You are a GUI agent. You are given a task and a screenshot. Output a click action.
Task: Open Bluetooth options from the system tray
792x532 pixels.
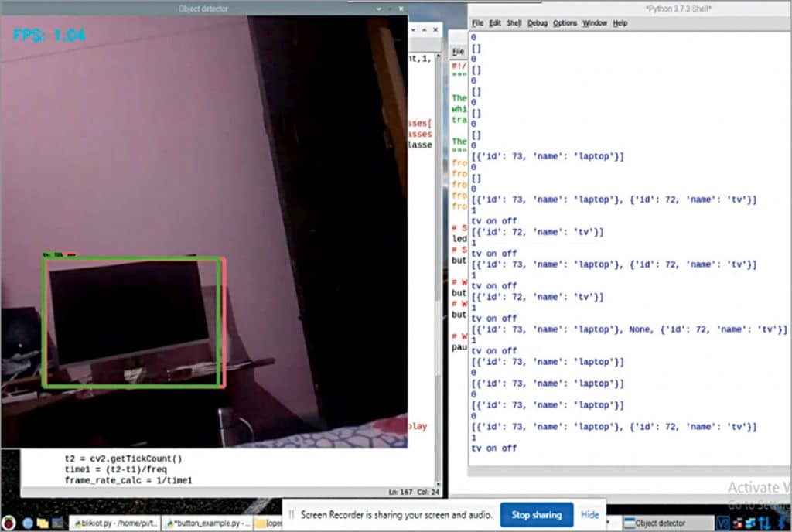[783, 522]
